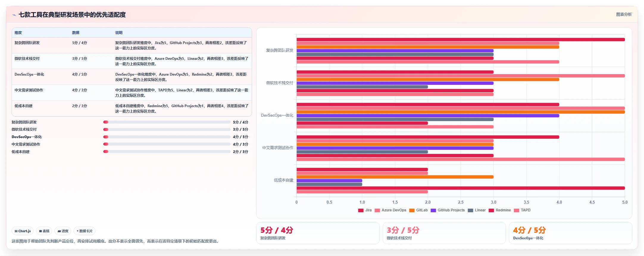Click the 复杂跨团队研发 progress bar

point(167,122)
